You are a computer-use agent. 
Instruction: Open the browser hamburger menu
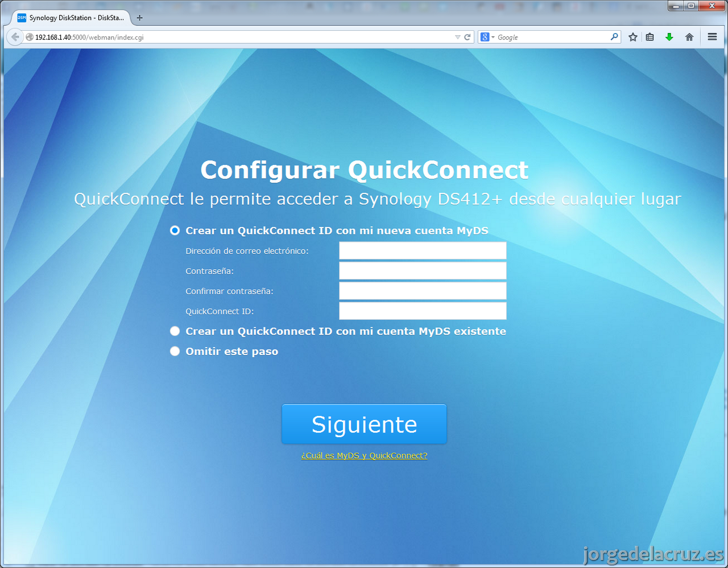pos(712,37)
